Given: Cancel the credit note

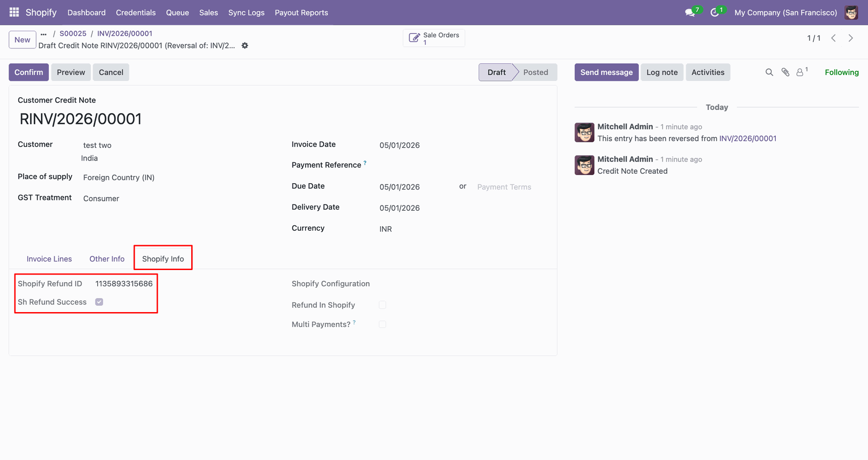Looking at the screenshot, I should (x=111, y=72).
